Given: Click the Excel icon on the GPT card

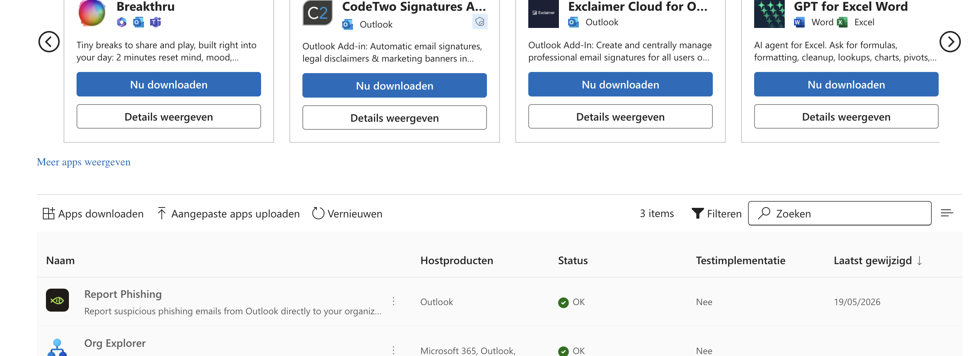Looking at the screenshot, I should pyautogui.click(x=842, y=22).
